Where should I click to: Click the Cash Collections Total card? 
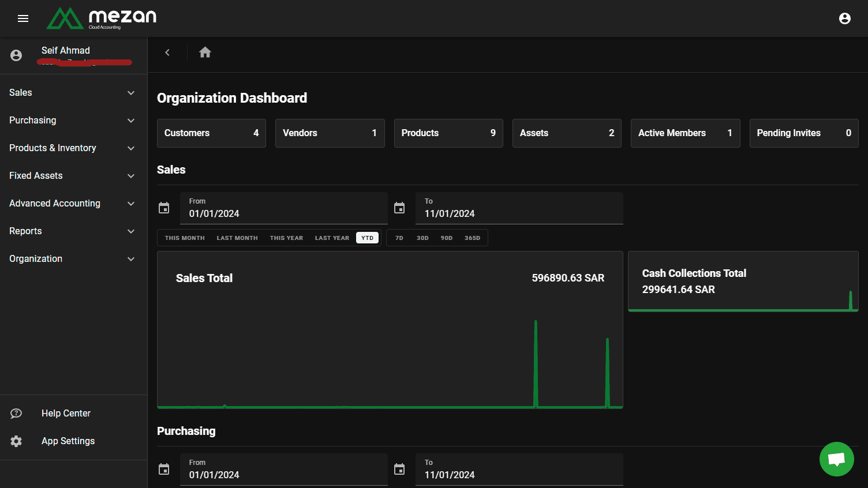click(743, 281)
